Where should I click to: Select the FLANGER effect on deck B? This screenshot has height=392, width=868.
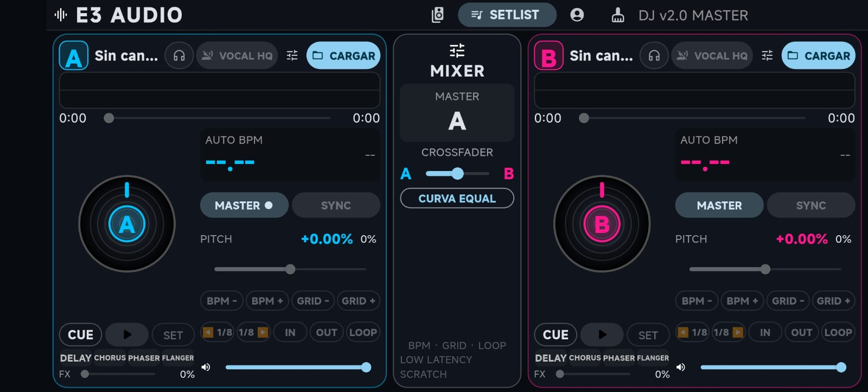click(x=653, y=358)
